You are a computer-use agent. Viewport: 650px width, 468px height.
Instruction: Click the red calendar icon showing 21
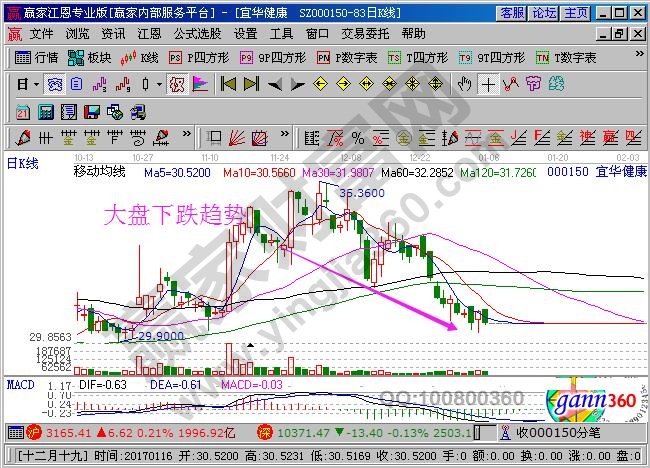pyautogui.click(x=23, y=112)
